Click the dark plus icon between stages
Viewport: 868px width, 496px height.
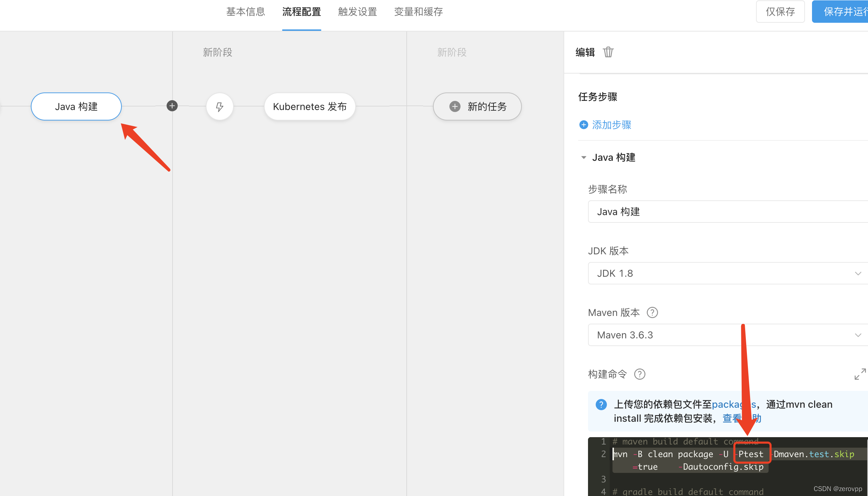coord(172,106)
